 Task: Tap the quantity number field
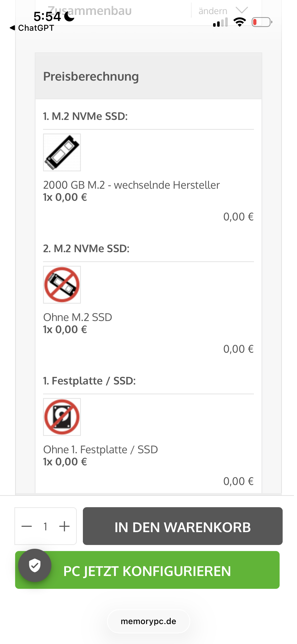[46, 526]
